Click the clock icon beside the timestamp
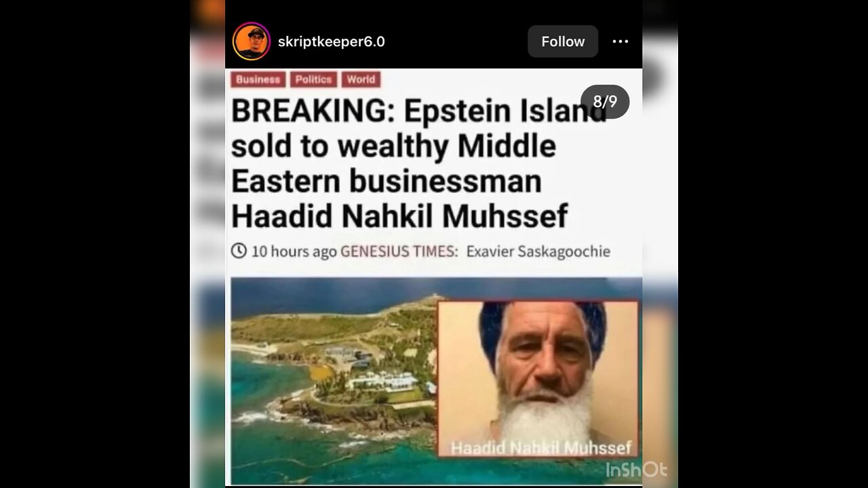 click(239, 251)
